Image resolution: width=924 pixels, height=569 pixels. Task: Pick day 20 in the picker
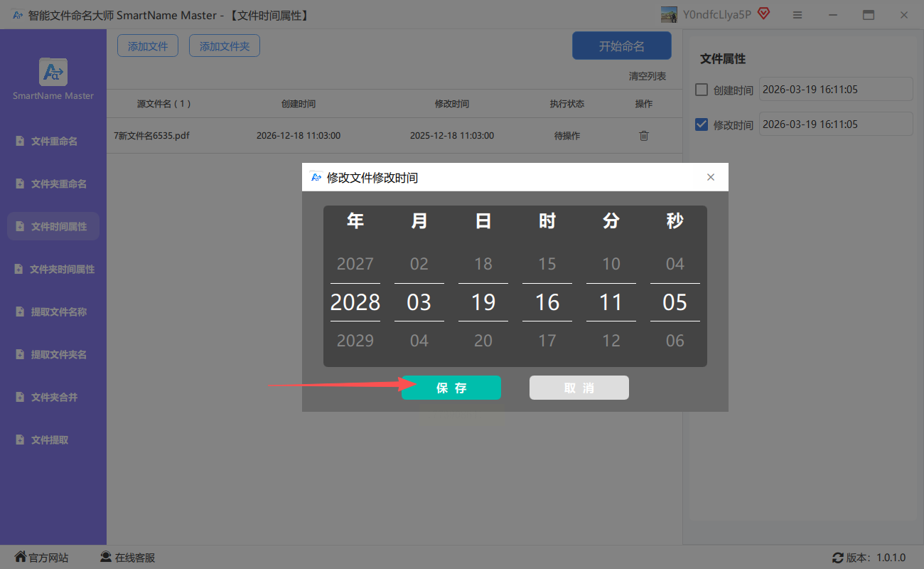point(483,341)
